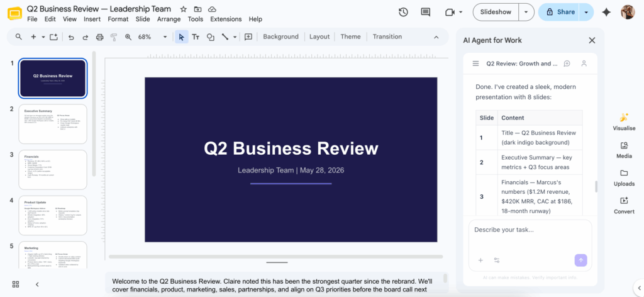Click the zoom magnifier tool icon
The width and height of the screenshot is (644, 297).
tap(128, 37)
